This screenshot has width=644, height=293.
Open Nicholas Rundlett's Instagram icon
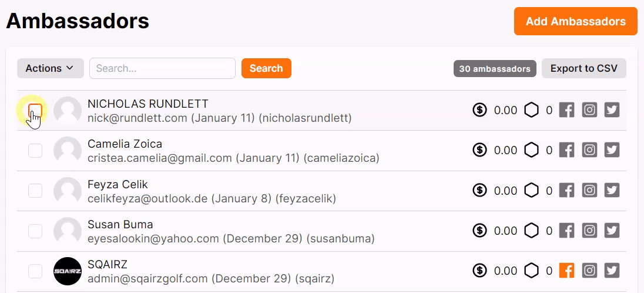pyautogui.click(x=590, y=110)
